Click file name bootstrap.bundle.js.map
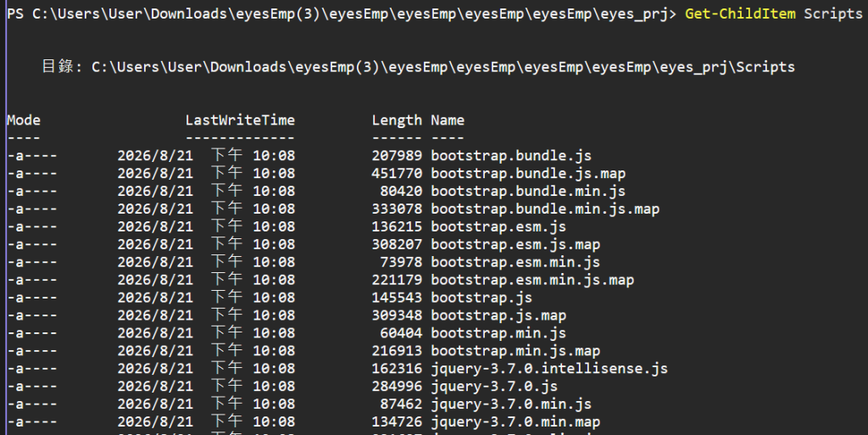The image size is (868, 435). (528, 173)
